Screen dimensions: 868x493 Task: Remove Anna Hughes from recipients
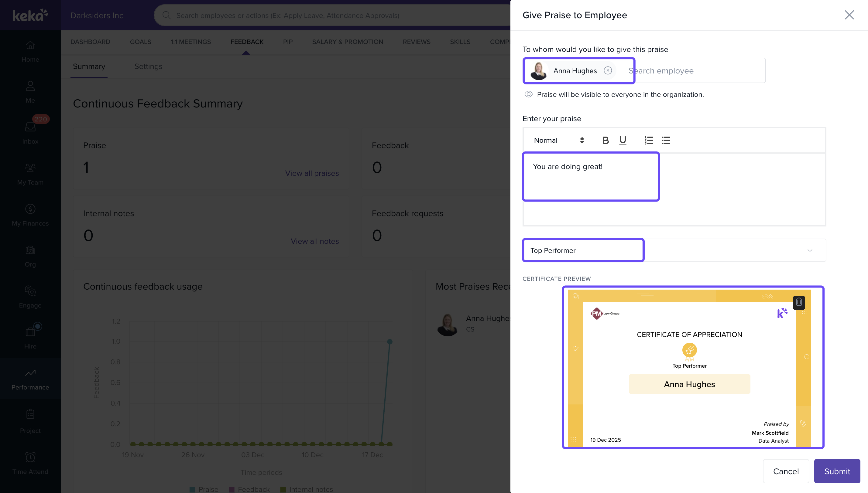pyautogui.click(x=608, y=70)
